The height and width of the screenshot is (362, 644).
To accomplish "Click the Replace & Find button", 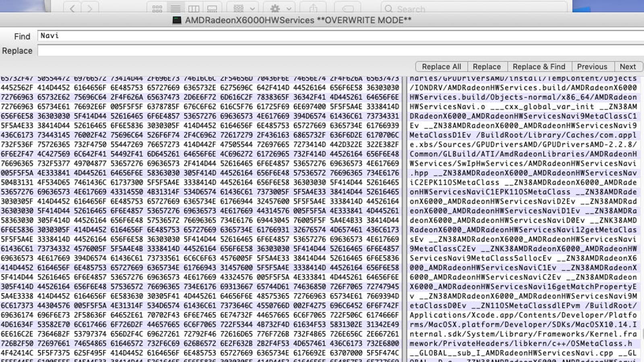I will pyautogui.click(x=539, y=67).
